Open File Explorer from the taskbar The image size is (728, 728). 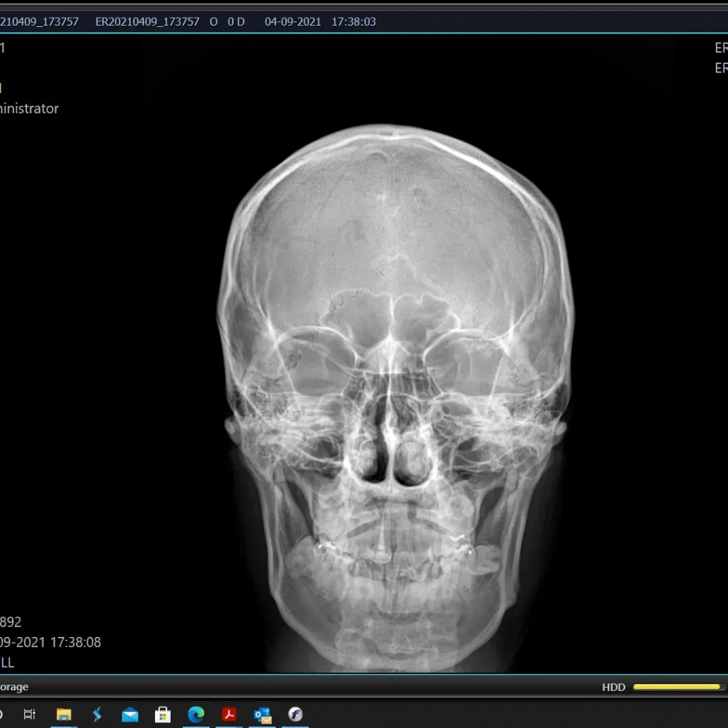click(x=64, y=714)
